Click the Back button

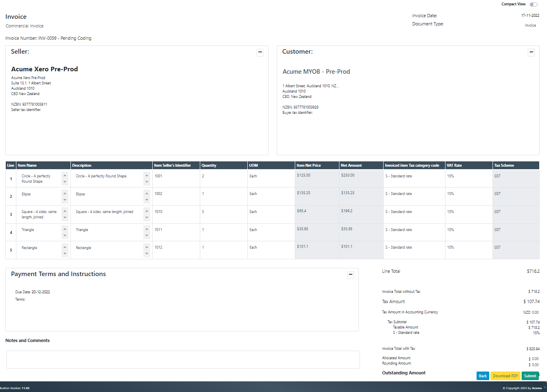point(483,376)
